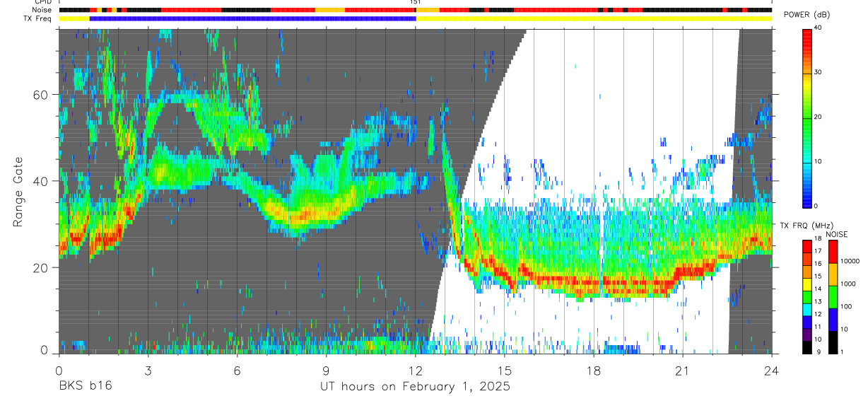This screenshot has height=401, width=868.
Task: Click the "Noise" strip label
Action: click(42, 10)
